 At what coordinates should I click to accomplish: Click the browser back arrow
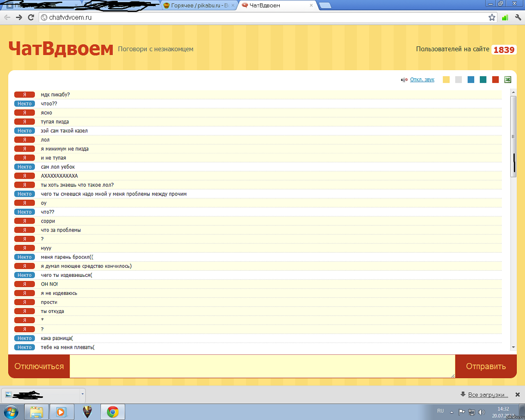tap(7, 17)
